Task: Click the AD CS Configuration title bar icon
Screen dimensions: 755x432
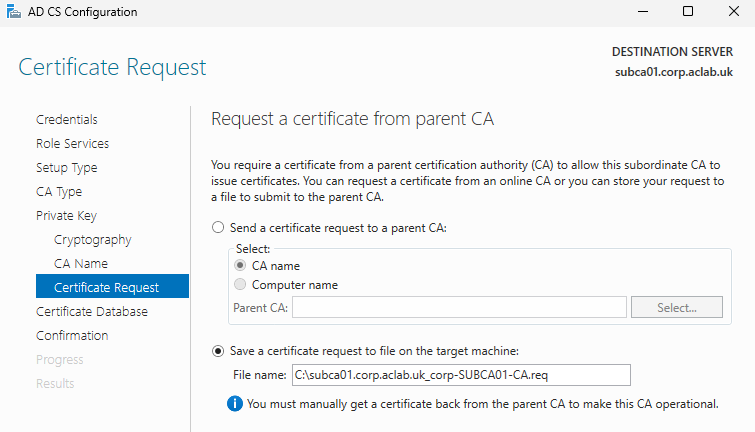Action: tap(11, 12)
